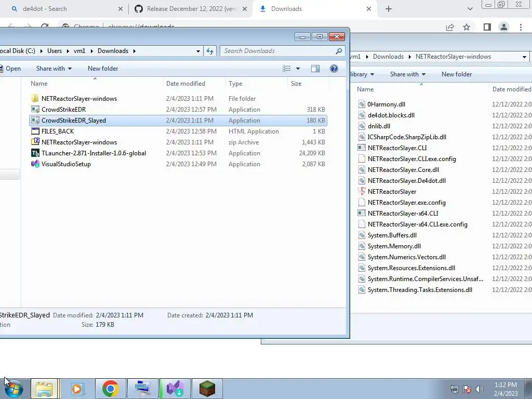Select the NETReactorSlayer.CLI executable icon
Image resolution: width=532 pixels, height=399 pixels.
362,148
